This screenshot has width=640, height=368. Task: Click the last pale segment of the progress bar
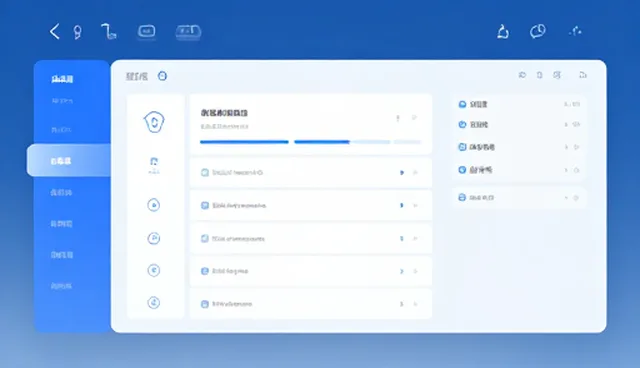click(x=407, y=142)
